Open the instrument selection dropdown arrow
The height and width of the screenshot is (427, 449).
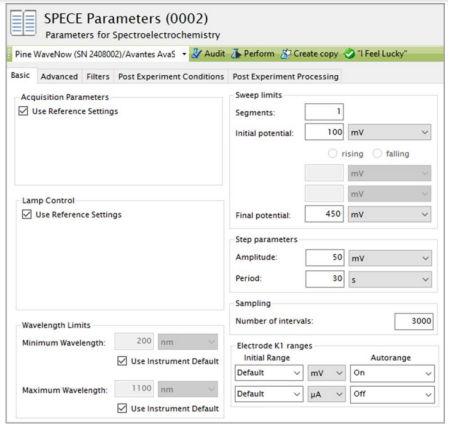coord(184,54)
